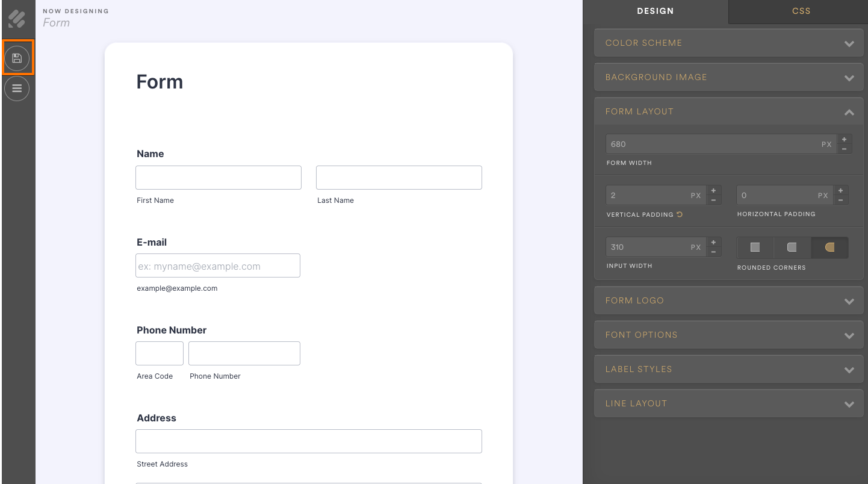Viewport: 868px width, 484px height.
Task: Click the First Name input box
Action: pos(219,178)
